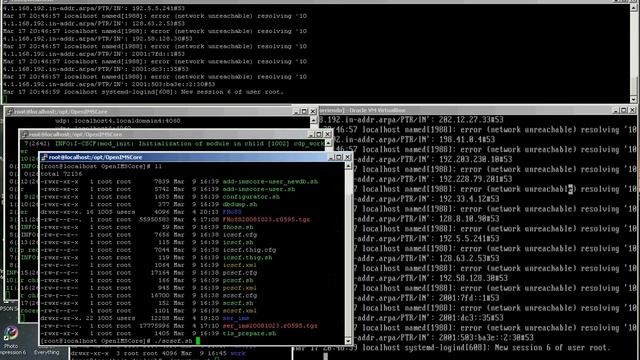640x360 pixels.
Task: Close the Oracle VM VirtualBox window
Action: (632, 110)
